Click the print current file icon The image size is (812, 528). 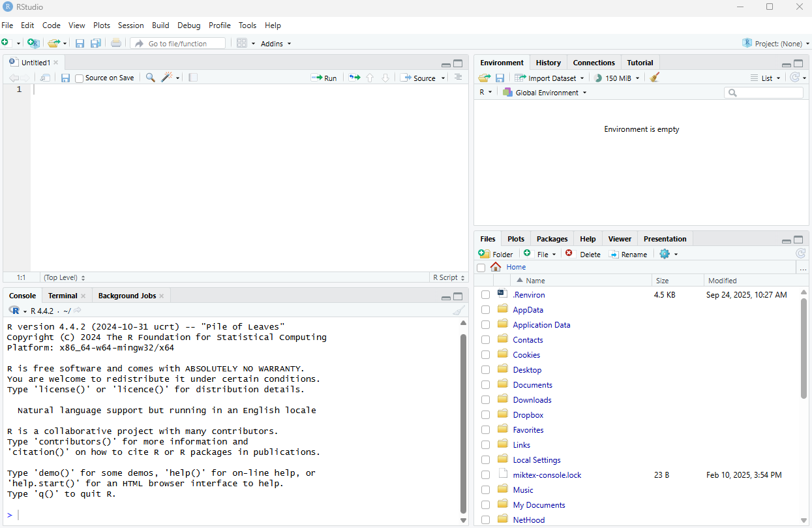pos(116,43)
